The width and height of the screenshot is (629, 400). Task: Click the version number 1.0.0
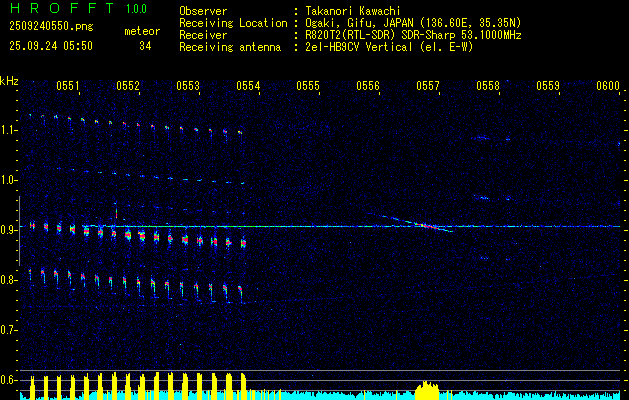tap(136, 9)
